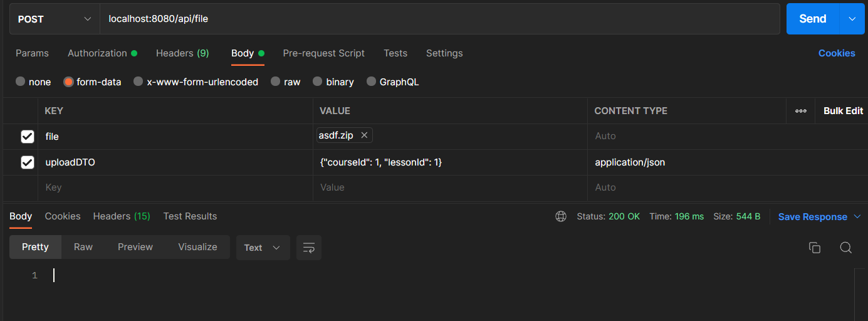This screenshot has width=868, height=321.
Task: Open the response Headers (15) tab
Action: (x=122, y=216)
